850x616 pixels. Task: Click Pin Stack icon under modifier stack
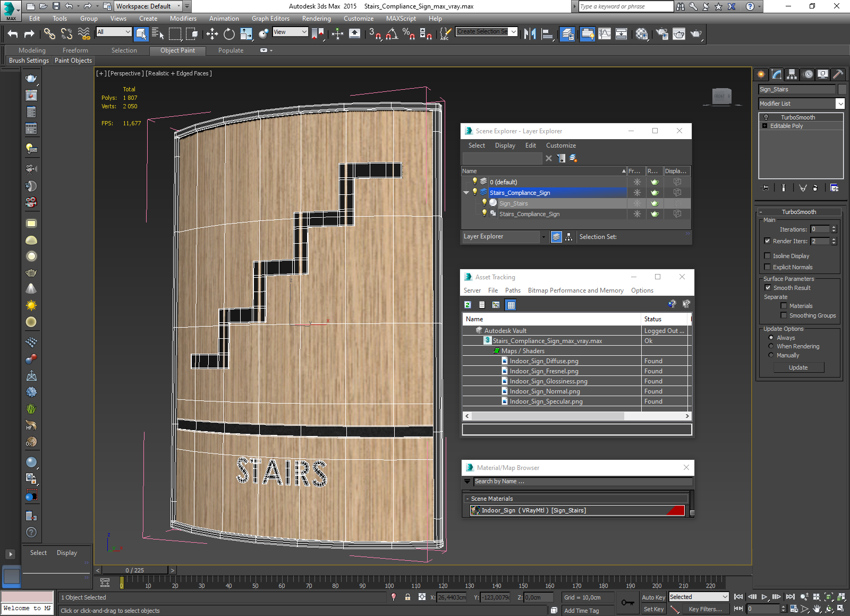coord(765,187)
